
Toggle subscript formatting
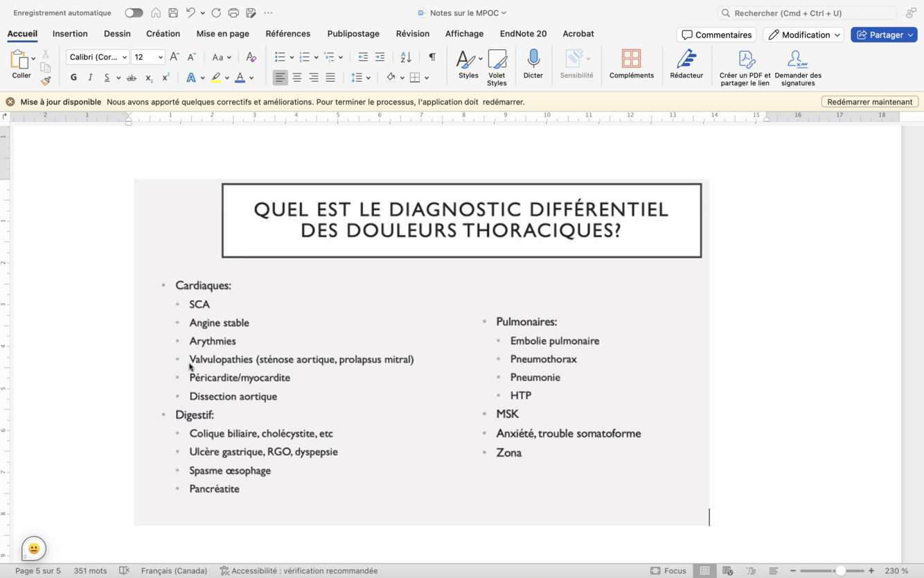click(148, 78)
